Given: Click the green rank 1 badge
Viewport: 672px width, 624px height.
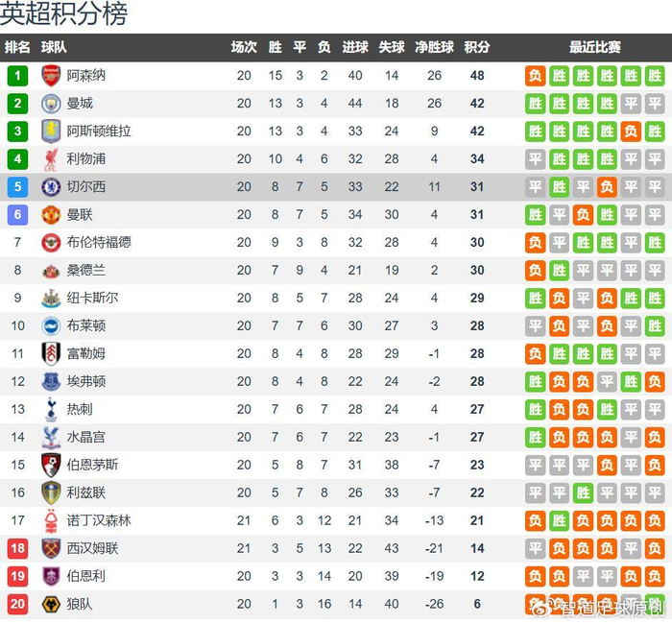Looking at the screenshot, I should (x=17, y=76).
